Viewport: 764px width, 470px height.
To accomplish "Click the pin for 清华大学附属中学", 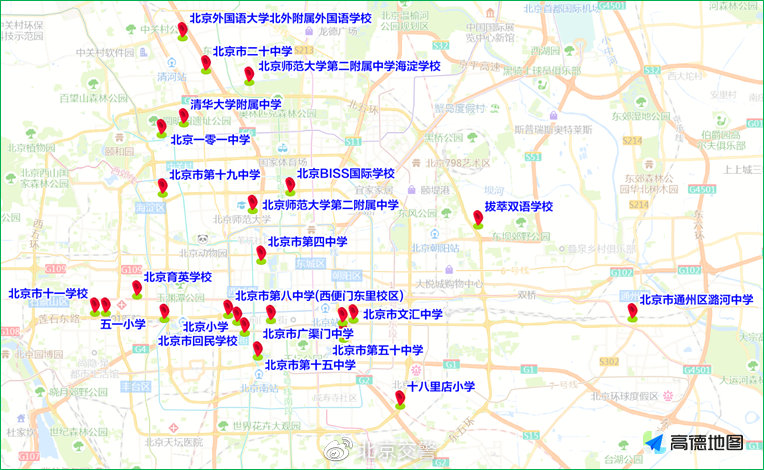I will [x=183, y=116].
